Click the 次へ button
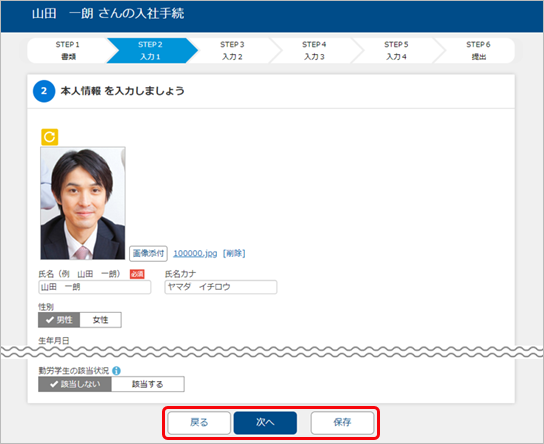 (265, 423)
